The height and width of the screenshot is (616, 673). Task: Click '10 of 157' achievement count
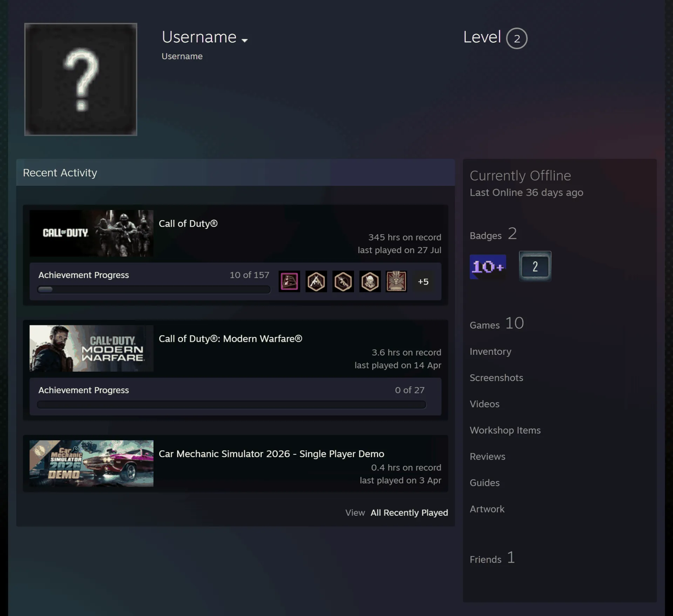tap(249, 275)
